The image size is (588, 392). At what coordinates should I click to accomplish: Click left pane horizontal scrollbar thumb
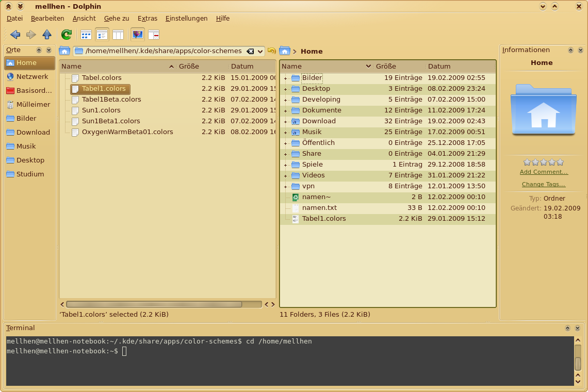(x=154, y=304)
